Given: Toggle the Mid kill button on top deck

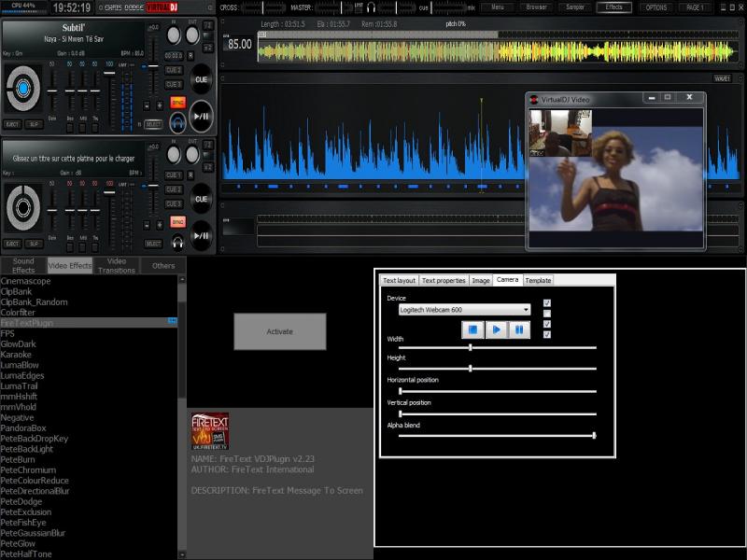Looking at the screenshot, I should point(82,128).
